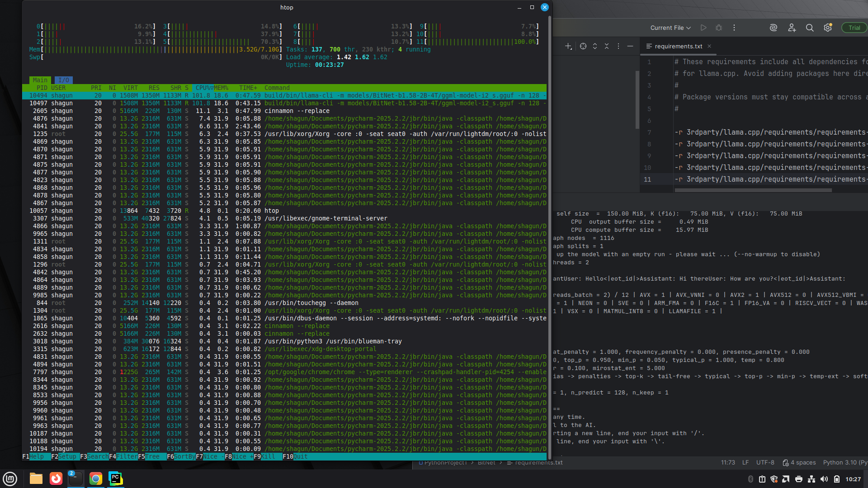Toggle read-only lock icon in status bar
Screen dimensions: 868x488
pos(786,463)
